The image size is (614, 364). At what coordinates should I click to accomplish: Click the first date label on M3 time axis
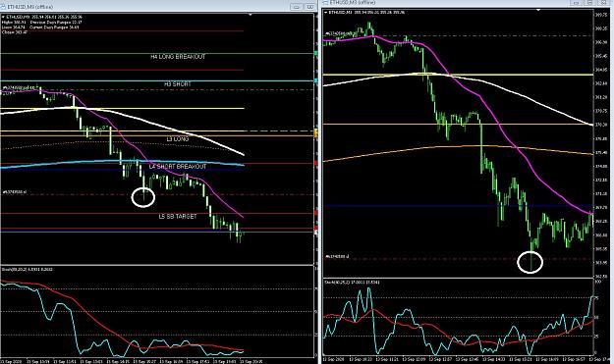point(332,358)
